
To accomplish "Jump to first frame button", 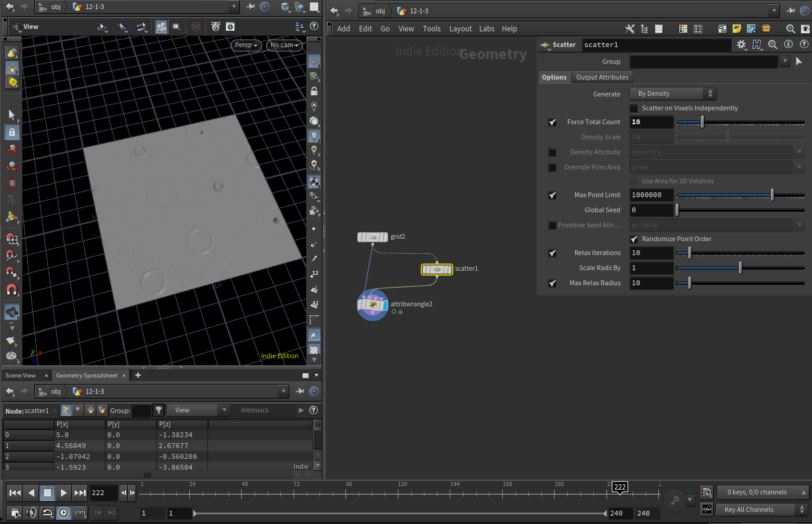I will tap(15, 493).
